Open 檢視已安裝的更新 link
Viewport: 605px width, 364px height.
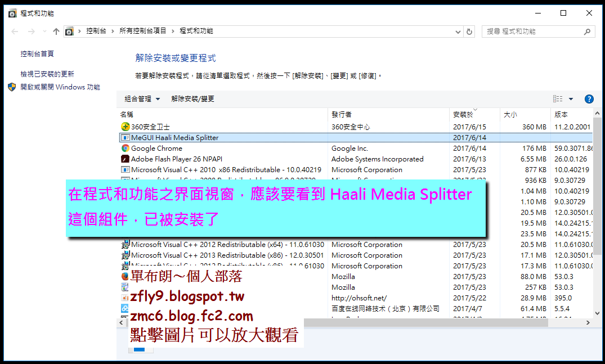[x=47, y=74]
